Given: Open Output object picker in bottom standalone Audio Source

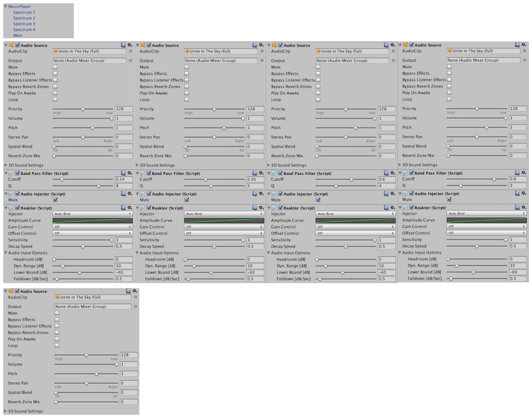Looking at the screenshot, I should point(135,307).
